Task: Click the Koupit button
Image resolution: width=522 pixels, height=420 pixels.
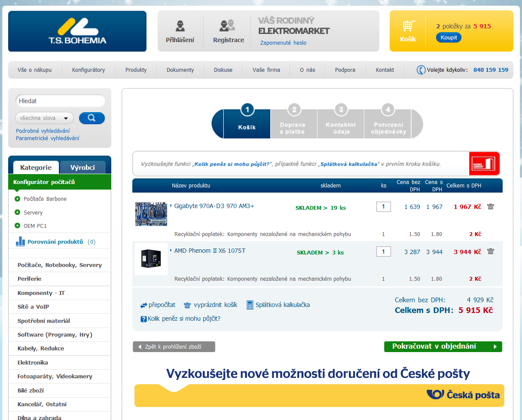Action: coord(449,37)
